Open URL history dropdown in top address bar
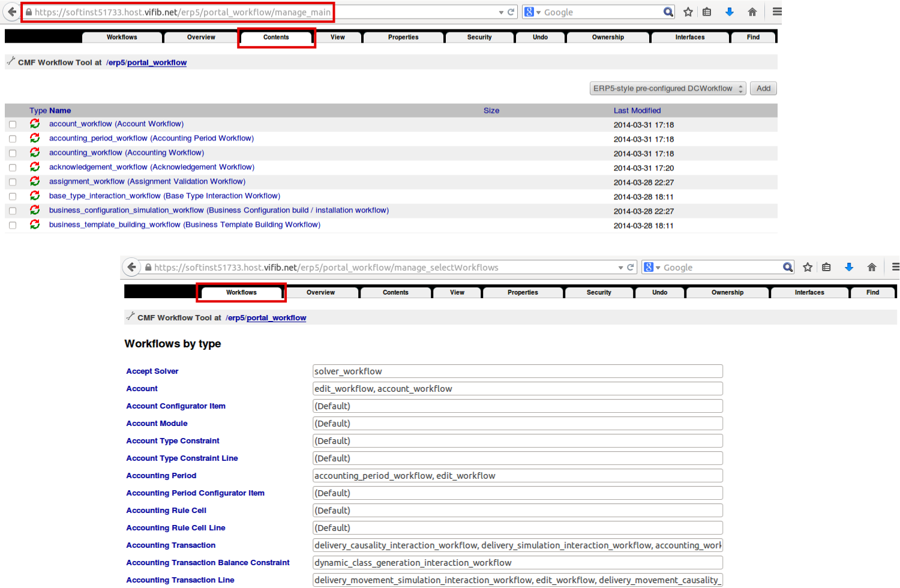Image resolution: width=900 pixels, height=588 pixels. point(501,12)
